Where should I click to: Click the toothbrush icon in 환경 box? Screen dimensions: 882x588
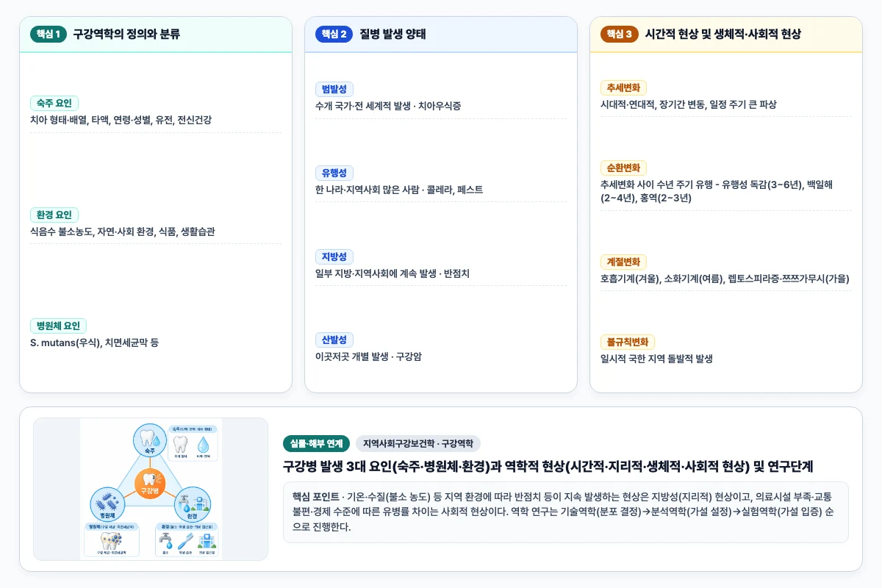click(x=186, y=541)
